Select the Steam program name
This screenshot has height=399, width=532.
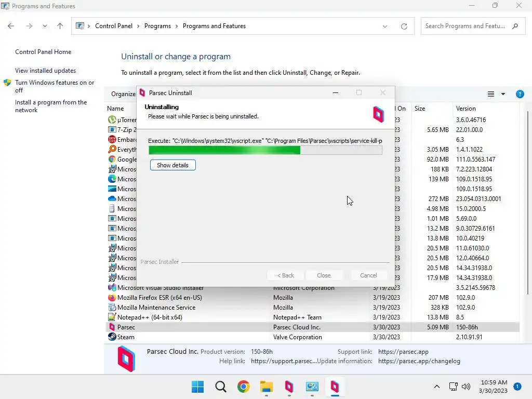coord(126,337)
